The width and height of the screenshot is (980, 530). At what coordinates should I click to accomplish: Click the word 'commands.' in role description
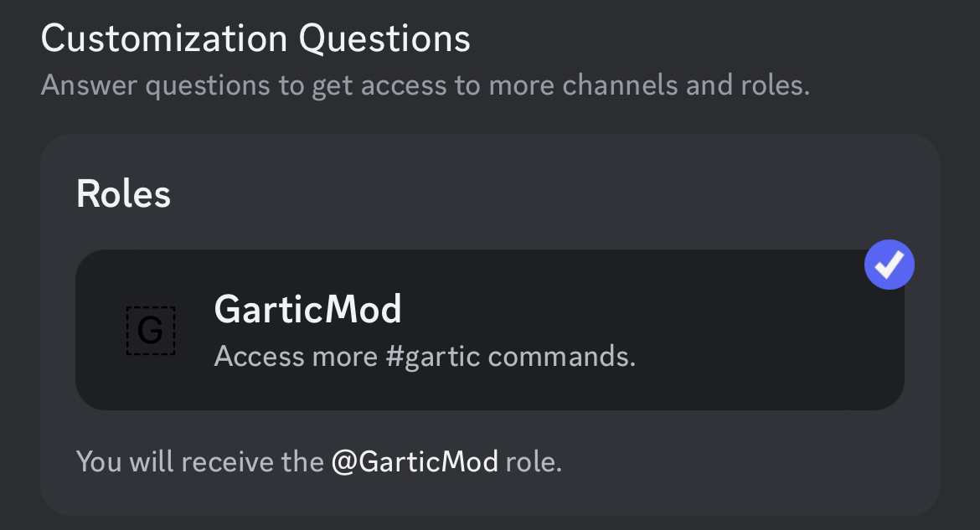[x=561, y=357]
